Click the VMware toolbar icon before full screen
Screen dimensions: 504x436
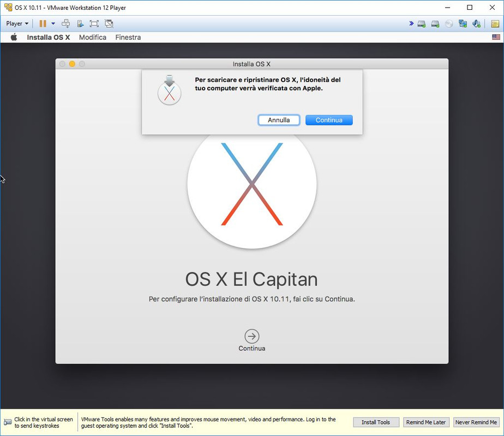(x=80, y=23)
